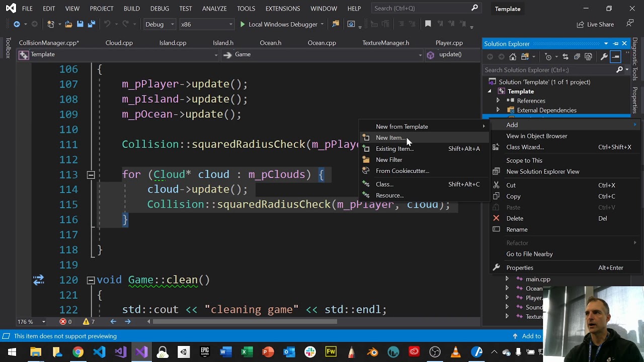The width and height of the screenshot is (644, 362).
Task: Click the previous issue arrow in status strip
Action: 113,322
